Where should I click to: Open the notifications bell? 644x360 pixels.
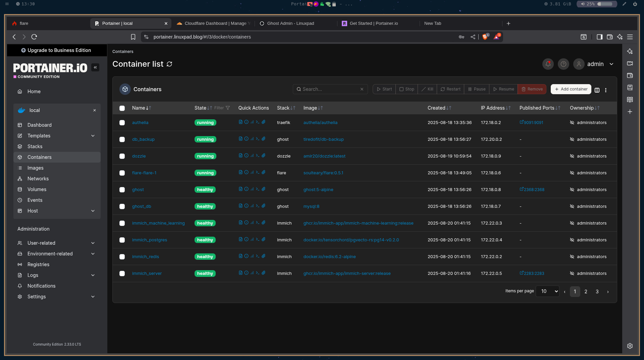point(548,64)
